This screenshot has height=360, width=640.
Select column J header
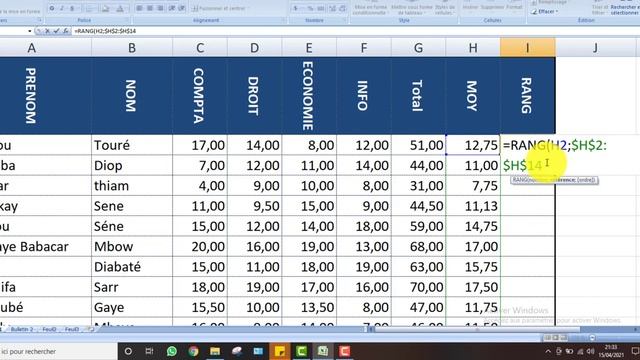click(x=596, y=48)
